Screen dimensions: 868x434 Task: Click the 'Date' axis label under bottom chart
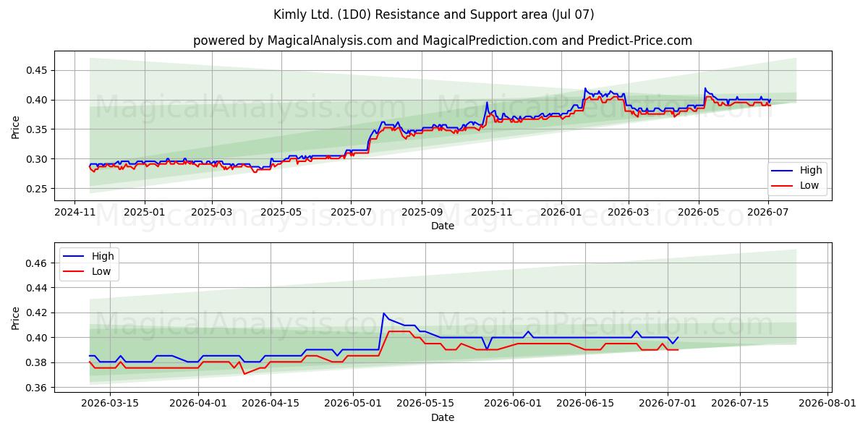coord(443,417)
